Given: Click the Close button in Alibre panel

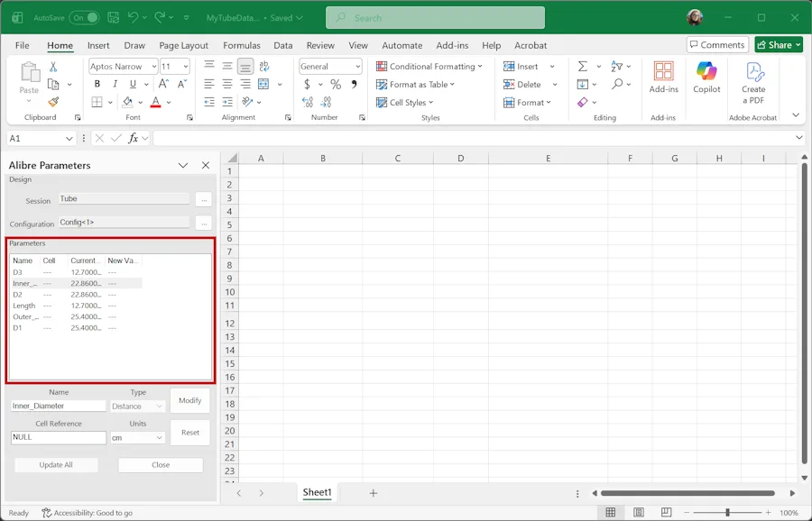Looking at the screenshot, I should pos(161,464).
